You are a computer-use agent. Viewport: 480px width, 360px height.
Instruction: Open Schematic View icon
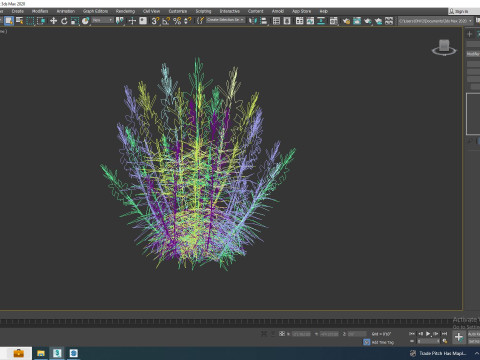pyautogui.click(x=321, y=21)
